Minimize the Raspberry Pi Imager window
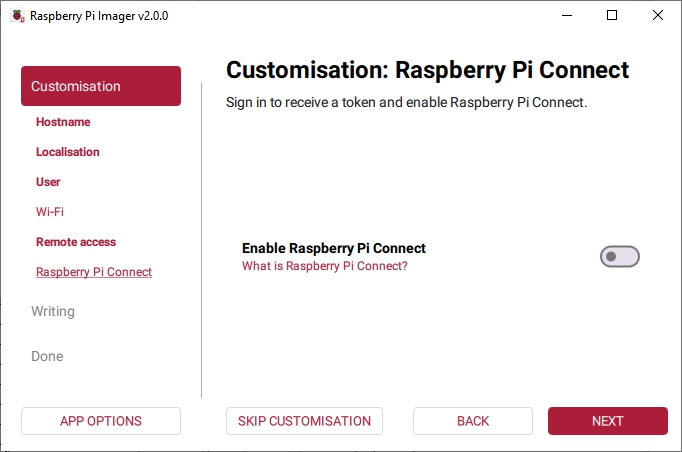The height and width of the screenshot is (452, 682). [x=567, y=16]
